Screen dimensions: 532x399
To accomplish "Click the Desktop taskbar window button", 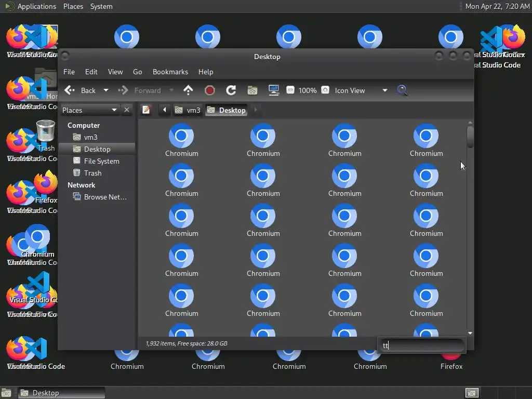I will [61, 393].
